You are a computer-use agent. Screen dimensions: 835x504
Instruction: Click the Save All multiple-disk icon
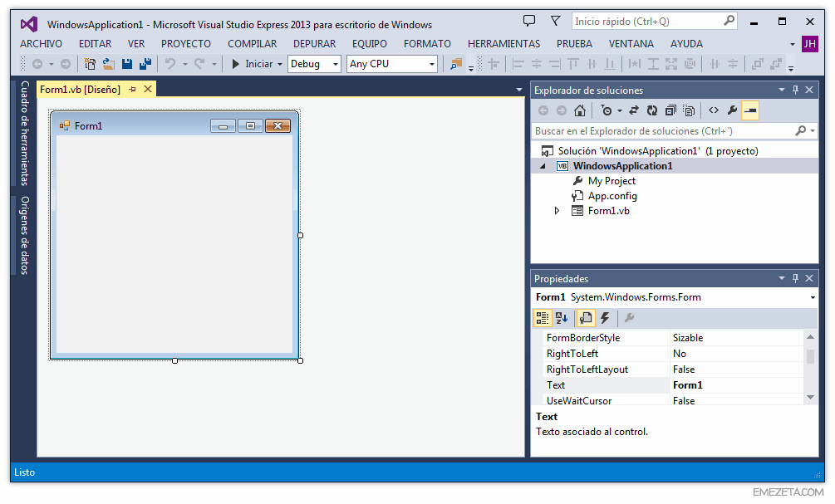(x=145, y=65)
